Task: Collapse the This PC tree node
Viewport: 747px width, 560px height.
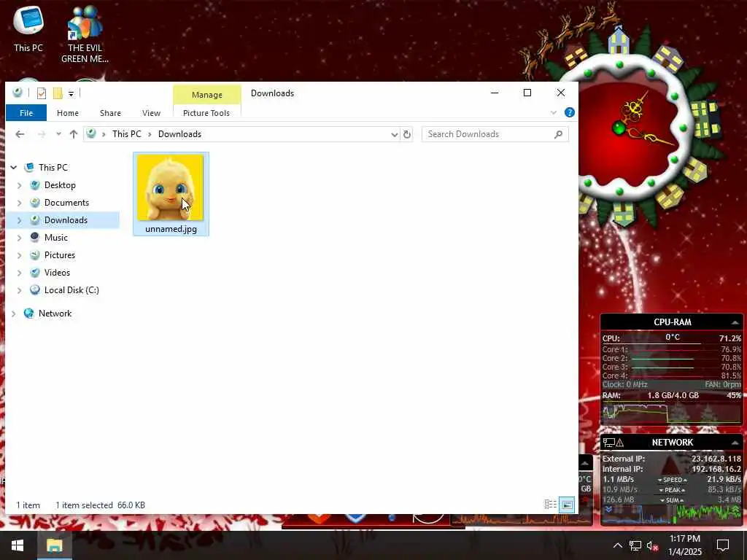Action: pos(14,168)
